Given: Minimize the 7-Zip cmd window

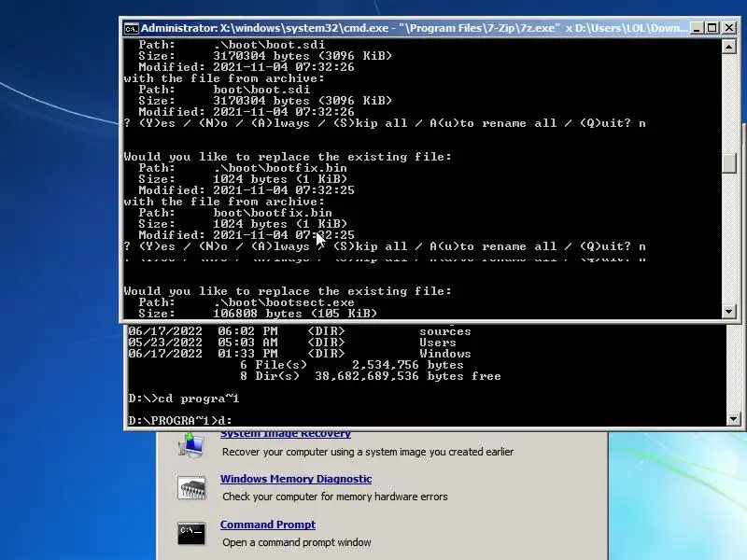Looking at the screenshot, I should [x=697, y=28].
